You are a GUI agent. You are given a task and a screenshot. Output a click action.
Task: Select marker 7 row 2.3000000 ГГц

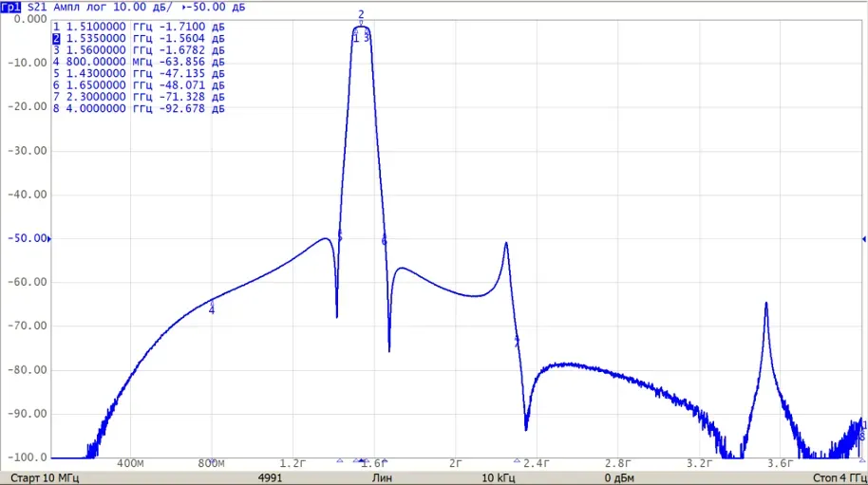pyautogui.click(x=139, y=97)
